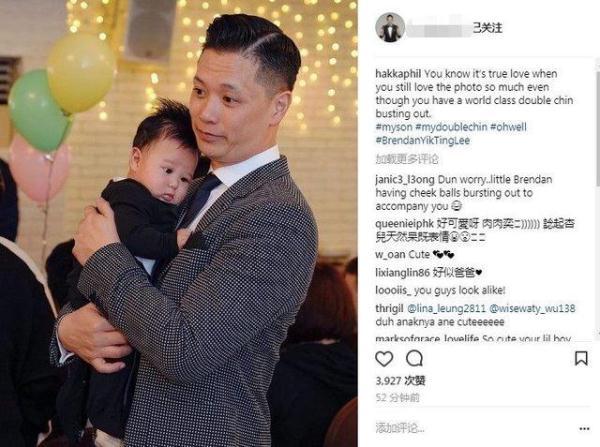The image size is (600, 447).
Task: Click the photo of man holding baby
Action: 179,224
